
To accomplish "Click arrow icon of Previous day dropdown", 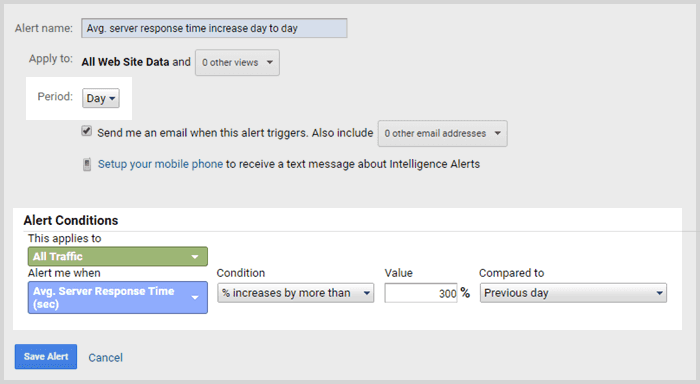I will [x=659, y=293].
